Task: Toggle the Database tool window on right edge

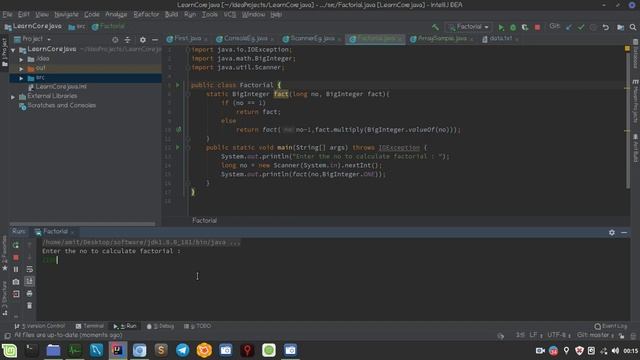Action: pyautogui.click(x=636, y=54)
